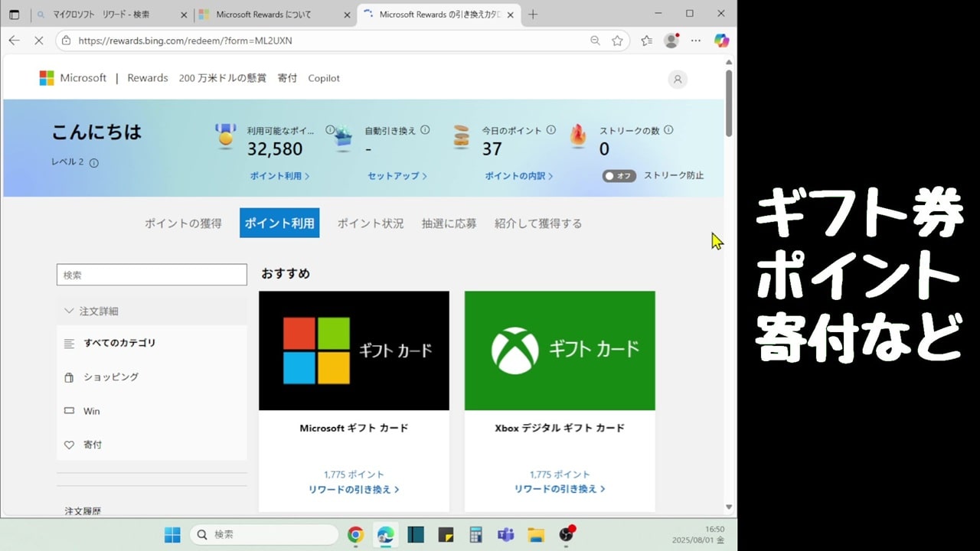Open Microsoft Teams from the taskbar
The width and height of the screenshot is (980, 551).
505,534
